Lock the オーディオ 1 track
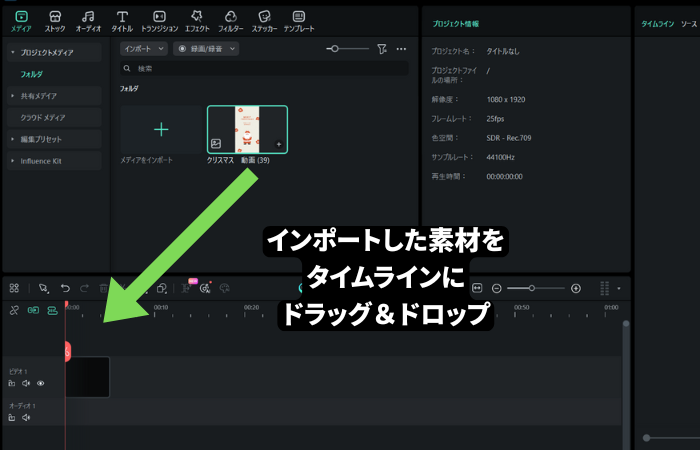 point(12,417)
